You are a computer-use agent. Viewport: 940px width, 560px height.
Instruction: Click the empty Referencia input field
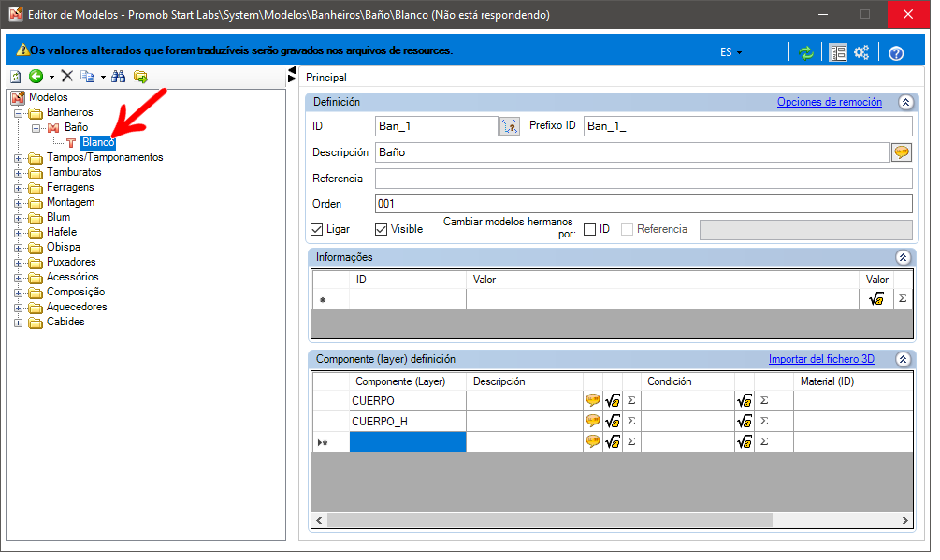(x=644, y=179)
